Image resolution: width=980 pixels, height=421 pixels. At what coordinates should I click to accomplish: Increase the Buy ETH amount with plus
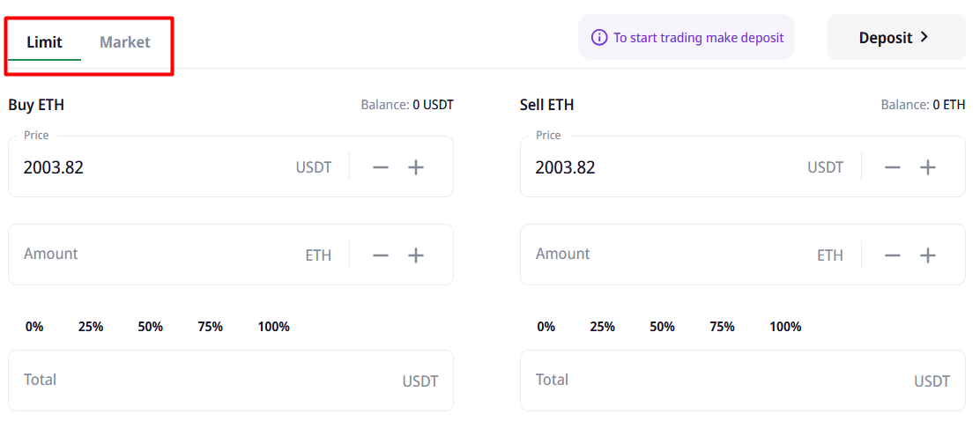coord(416,255)
